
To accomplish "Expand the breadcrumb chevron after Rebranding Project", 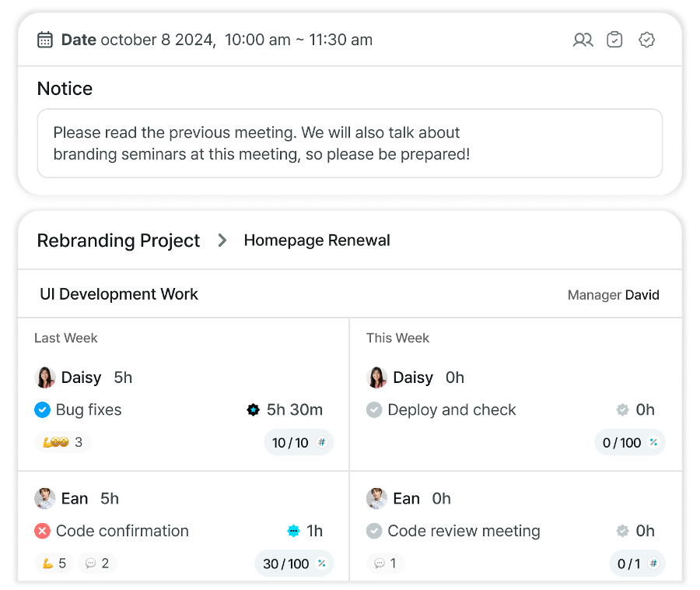I will (x=222, y=241).
